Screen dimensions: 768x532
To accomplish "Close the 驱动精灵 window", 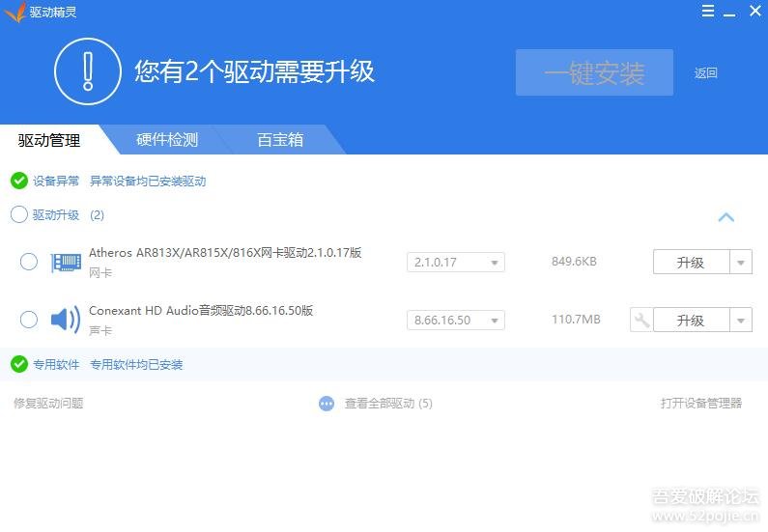I will click(x=755, y=11).
